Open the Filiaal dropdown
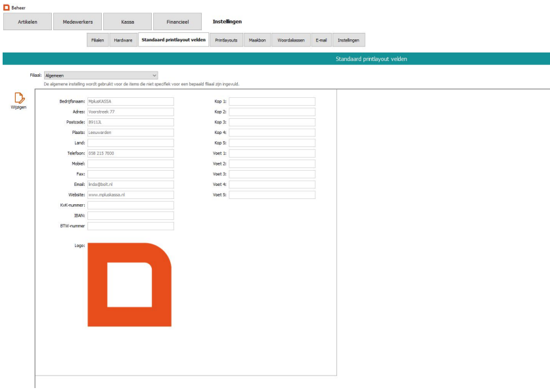Screen dimensions: 550x392 pos(101,76)
